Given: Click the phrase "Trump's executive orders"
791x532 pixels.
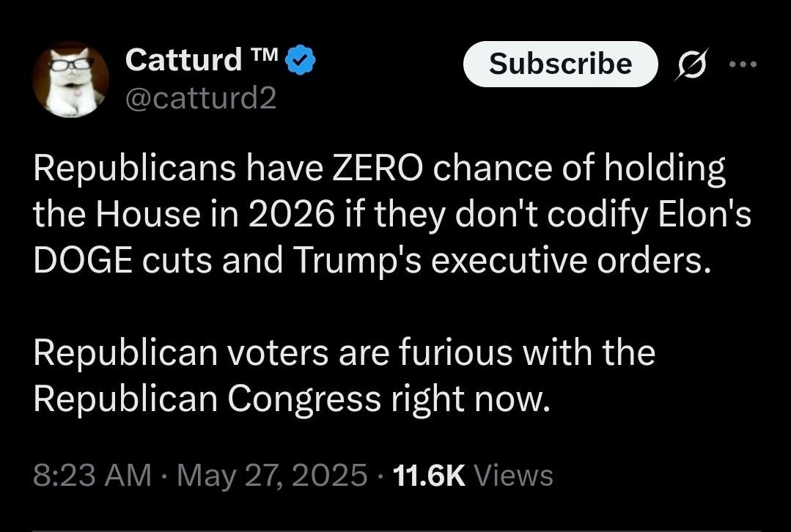Looking at the screenshot, I should (501, 262).
